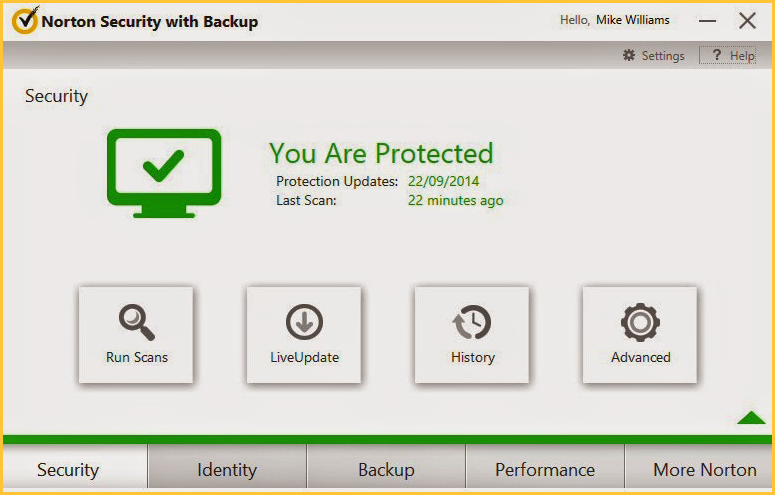The height and width of the screenshot is (495, 775).
Task: Open Advanced settings tile
Action: coord(640,334)
